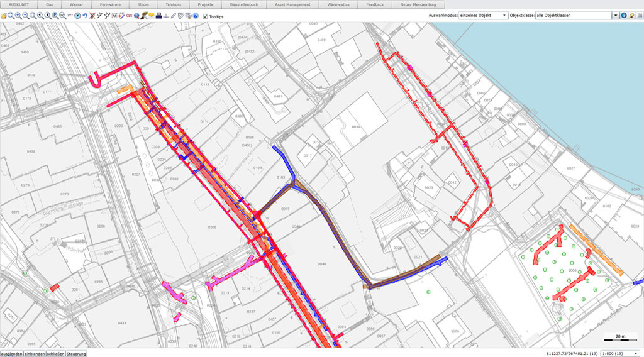
Task: Open the map scale 1:800 dropdown
Action: 621,353
